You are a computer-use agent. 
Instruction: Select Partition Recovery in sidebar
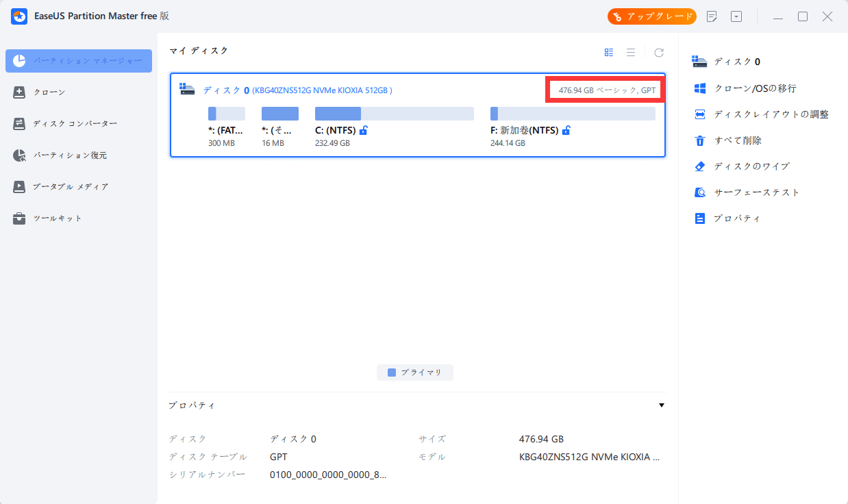pos(70,155)
